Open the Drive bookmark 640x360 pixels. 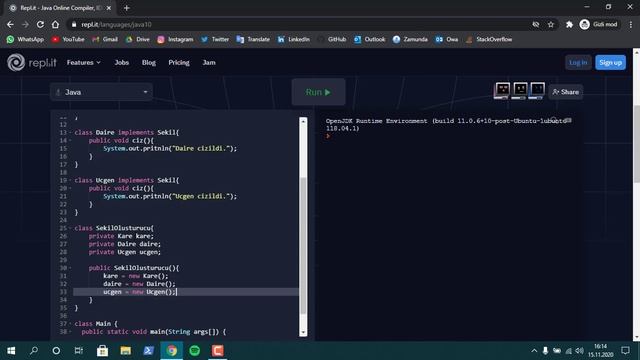click(138, 39)
